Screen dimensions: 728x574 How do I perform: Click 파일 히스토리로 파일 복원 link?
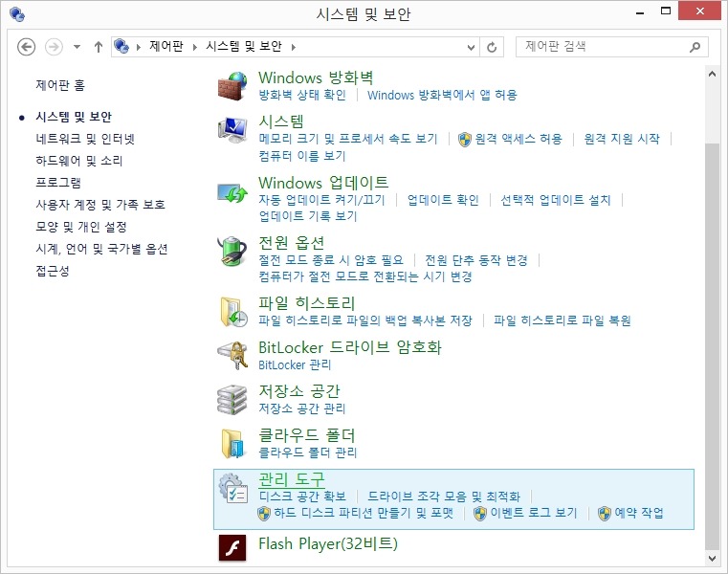click(x=563, y=320)
